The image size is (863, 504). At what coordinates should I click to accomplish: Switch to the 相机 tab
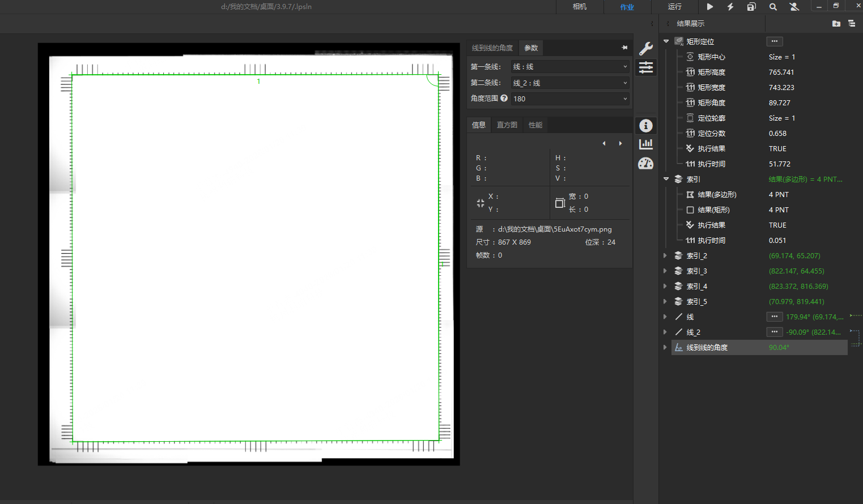coord(580,7)
